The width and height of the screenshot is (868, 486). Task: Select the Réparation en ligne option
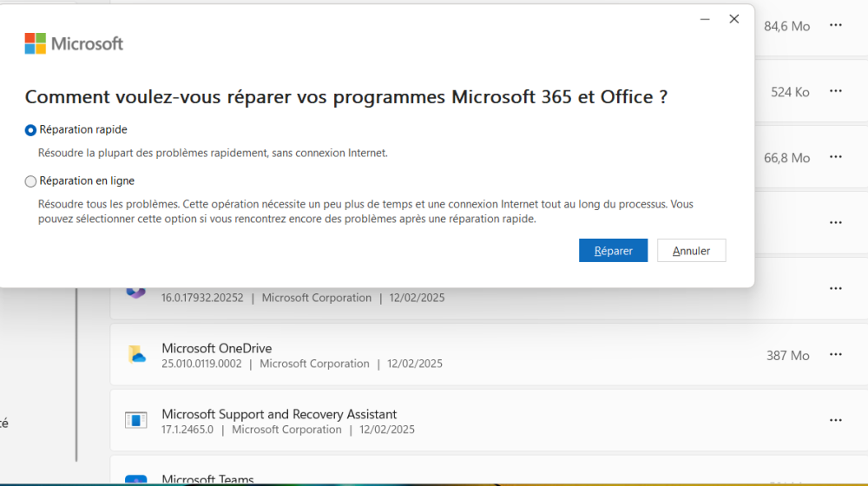tap(30, 181)
